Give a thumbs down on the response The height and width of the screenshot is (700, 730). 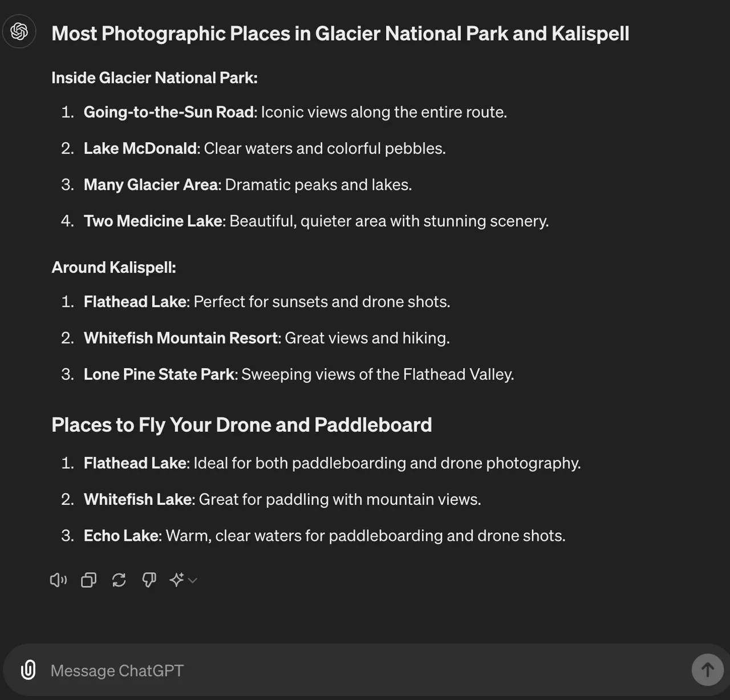pos(149,580)
